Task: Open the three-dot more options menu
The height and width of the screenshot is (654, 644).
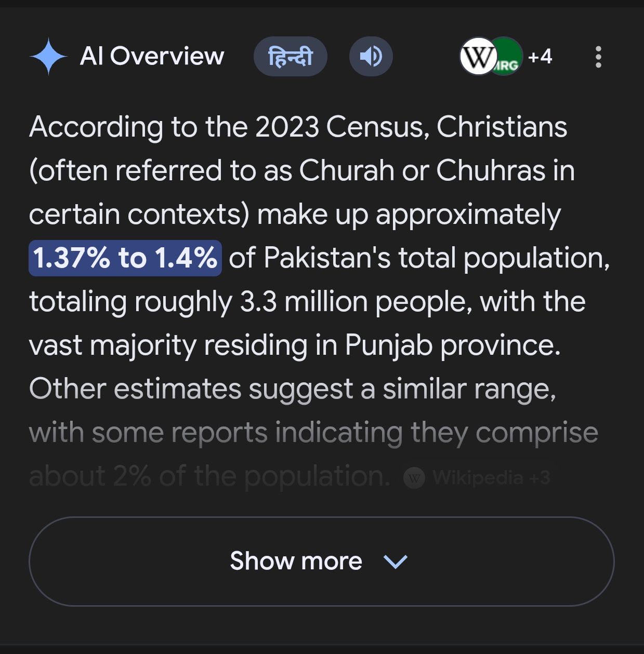Action: point(598,57)
